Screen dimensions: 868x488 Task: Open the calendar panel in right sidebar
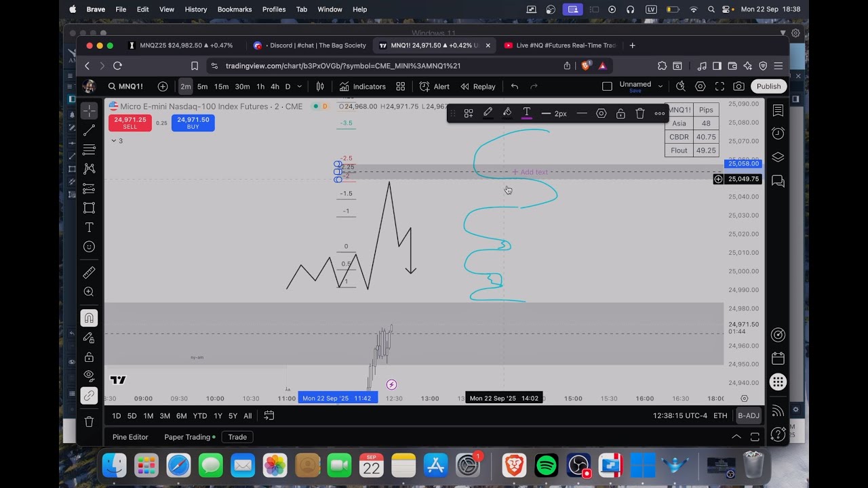[x=778, y=358]
